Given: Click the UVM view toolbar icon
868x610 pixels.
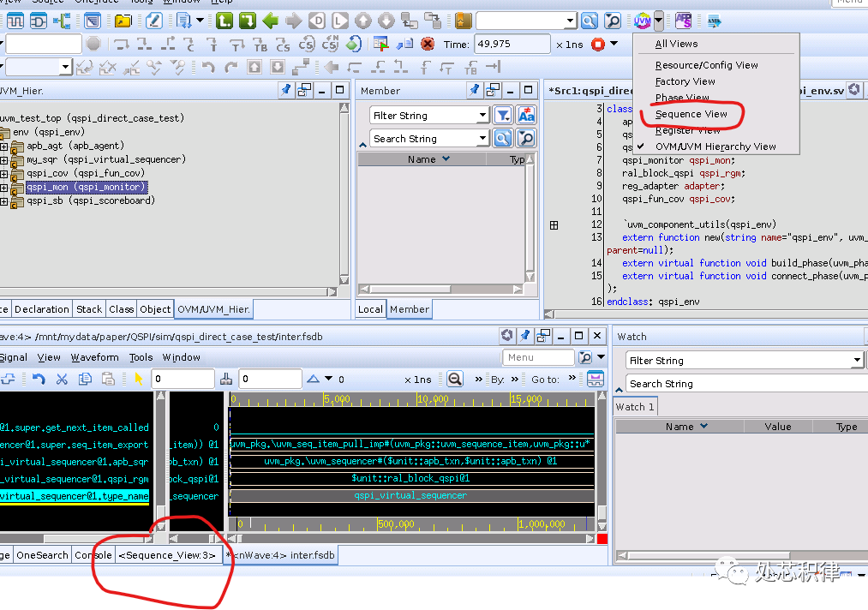Looking at the screenshot, I should click(x=643, y=21).
